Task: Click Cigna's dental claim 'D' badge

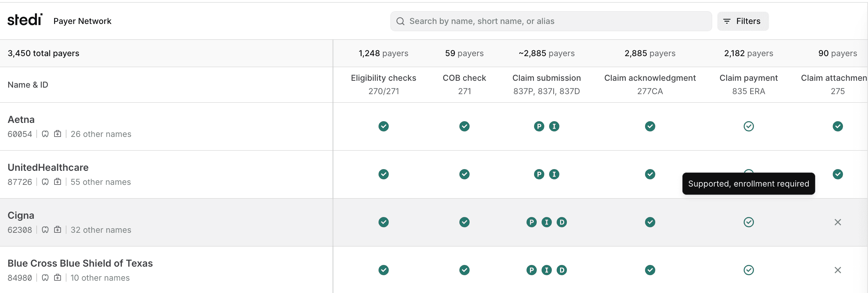Action: click(x=561, y=222)
